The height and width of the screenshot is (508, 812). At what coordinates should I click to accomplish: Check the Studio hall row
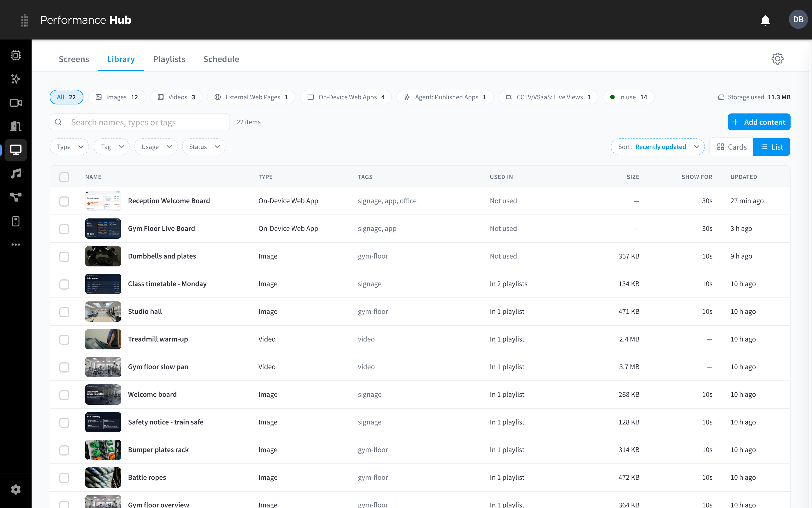tap(64, 312)
